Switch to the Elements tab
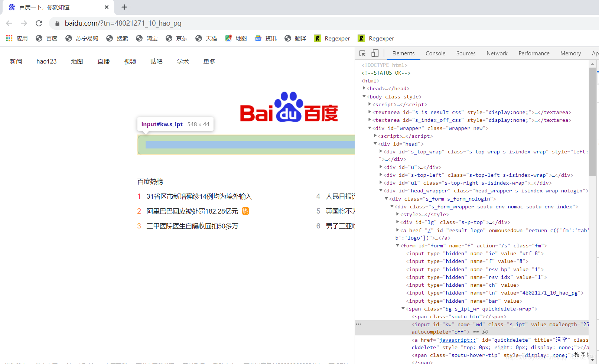 tap(403, 53)
